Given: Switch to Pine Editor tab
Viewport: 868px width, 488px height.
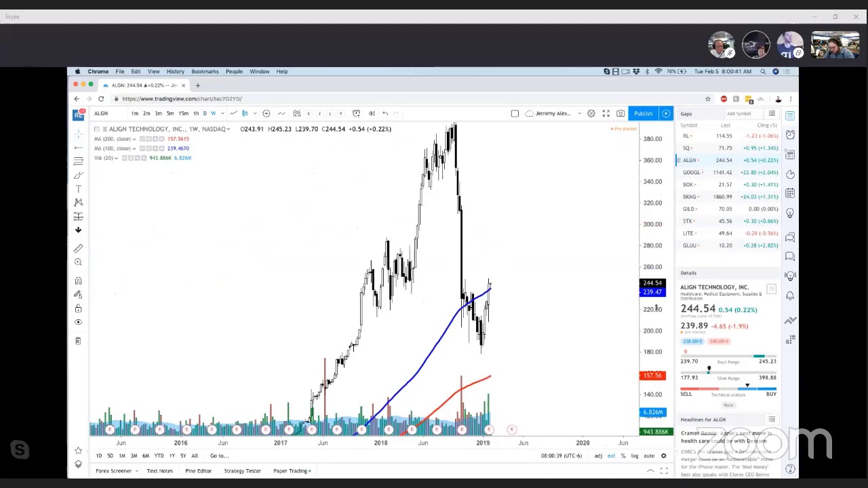Looking at the screenshot, I should pos(198,471).
